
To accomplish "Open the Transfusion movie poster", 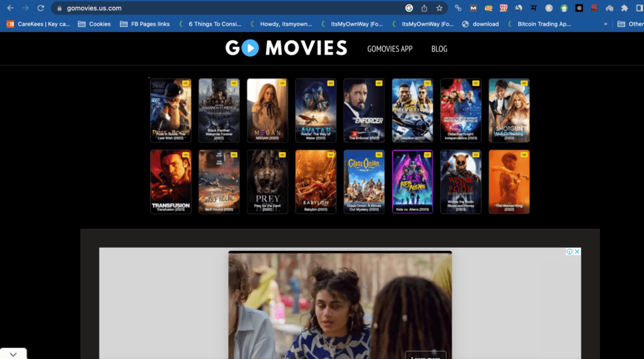I will click(x=170, y=182).
